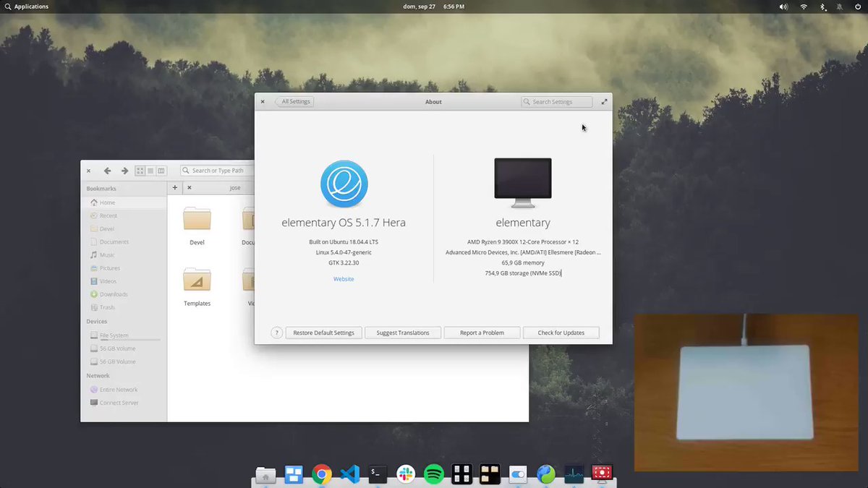Open Terminal from the dock
Viewport: 868px width, 488px height.
[378, 474]
